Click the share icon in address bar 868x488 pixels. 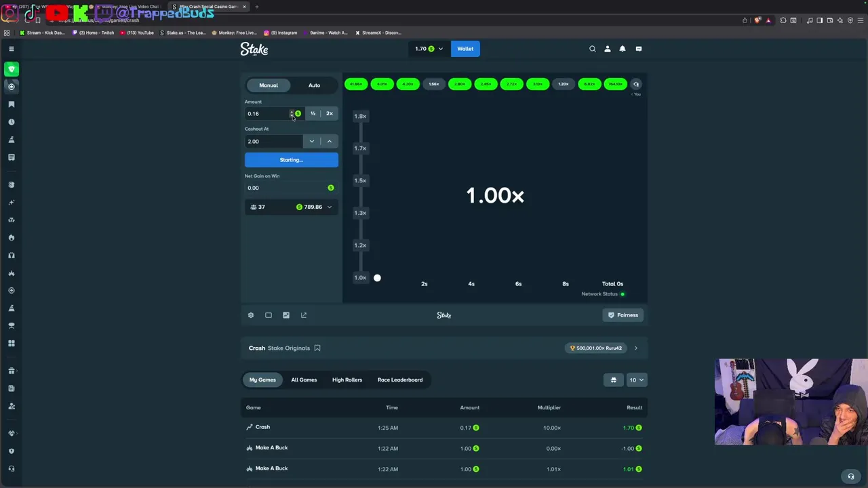pyautogui.click(x=745, y=20)
